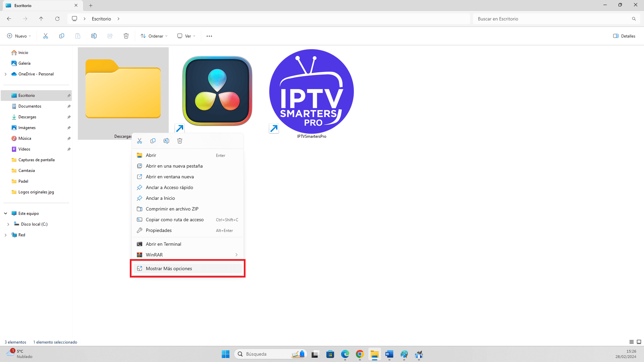Go up one folder level arrow

tap(41, 19)
